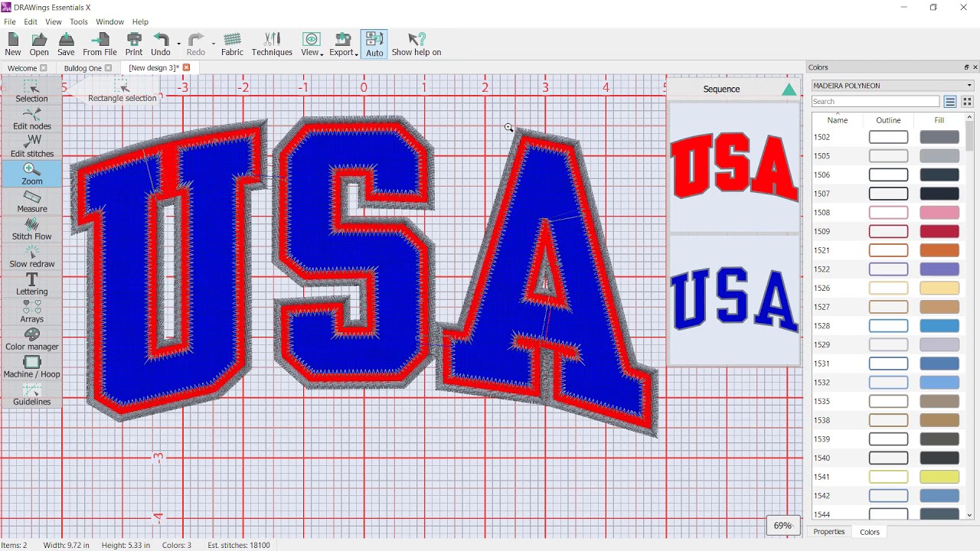Enable the Stitch Flow tool

pyautogui.click(x=31, y=229)
